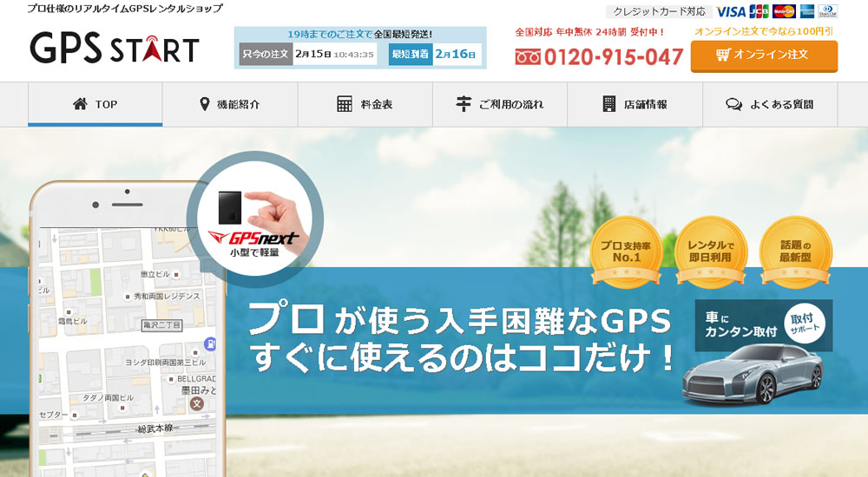The image size is (868, 477).
Task: Click the GPSnext 小型で軽量 circle image
Action: click(255, 219)
